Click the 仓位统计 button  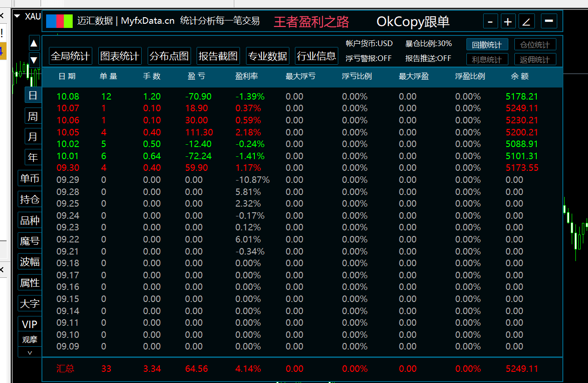pyautogui.click(x=535, y=45)
